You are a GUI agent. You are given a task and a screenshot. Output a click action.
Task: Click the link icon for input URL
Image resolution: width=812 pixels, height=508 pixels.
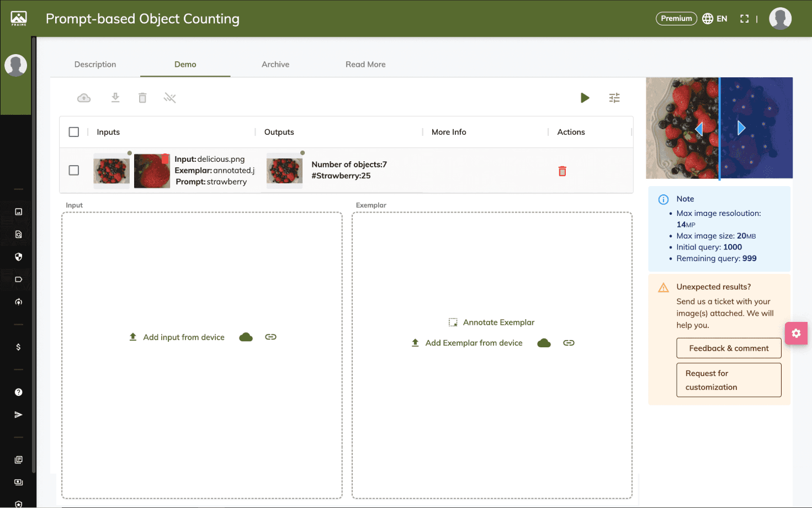270,337
